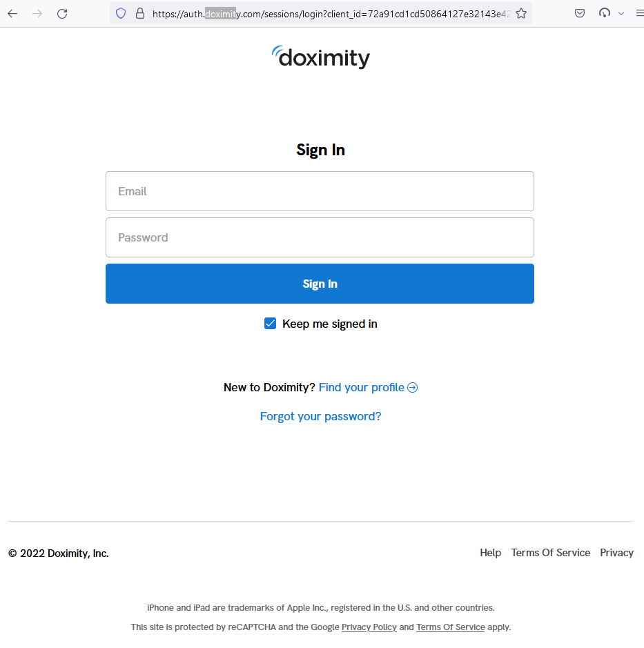Click the Doximity logo
The width and height of the screenshot is (644, 648).
point(320,57)
